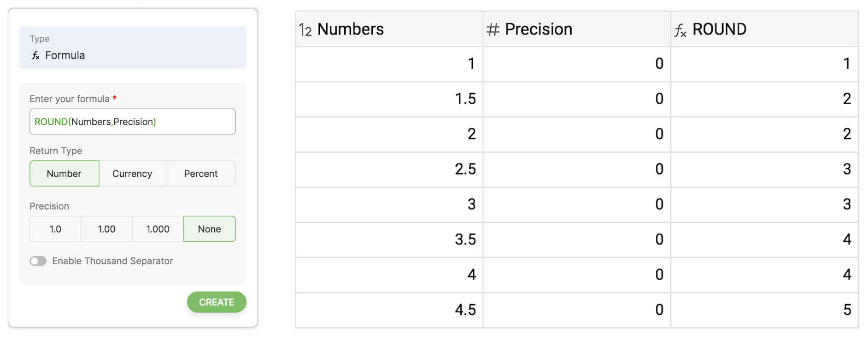
Task: Click the number icon in Numbers column header
Action: pyautogui.click(x=305, y=30)
